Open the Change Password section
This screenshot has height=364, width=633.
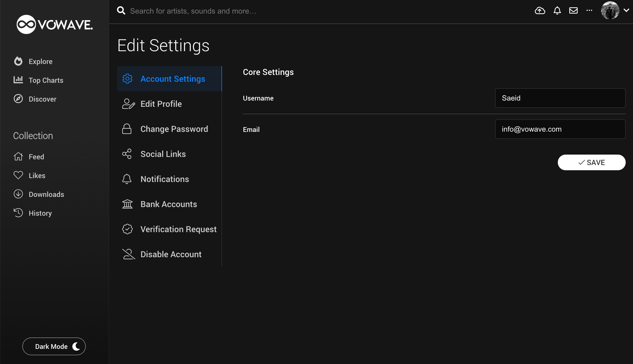click(x=174, y=129)
